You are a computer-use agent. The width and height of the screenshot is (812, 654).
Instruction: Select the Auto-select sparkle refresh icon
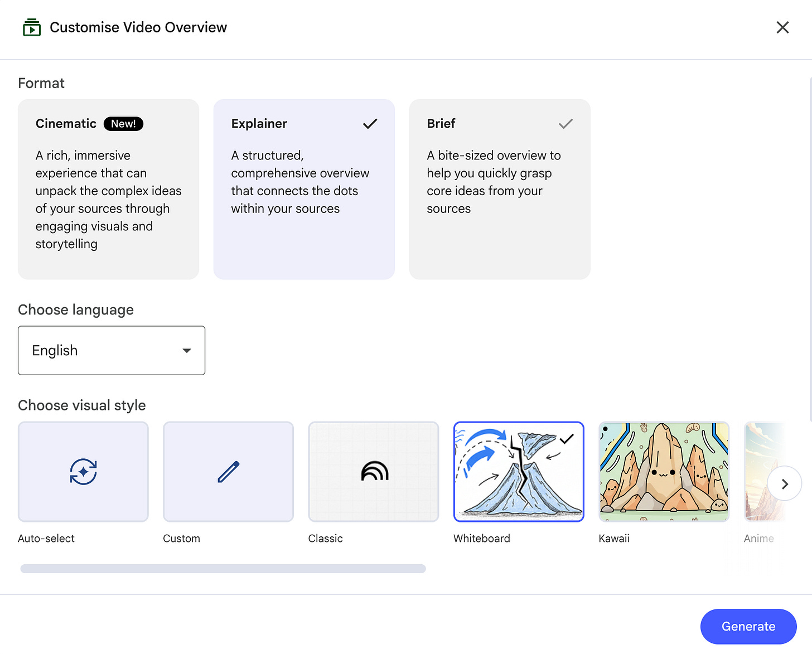[83, 472]
